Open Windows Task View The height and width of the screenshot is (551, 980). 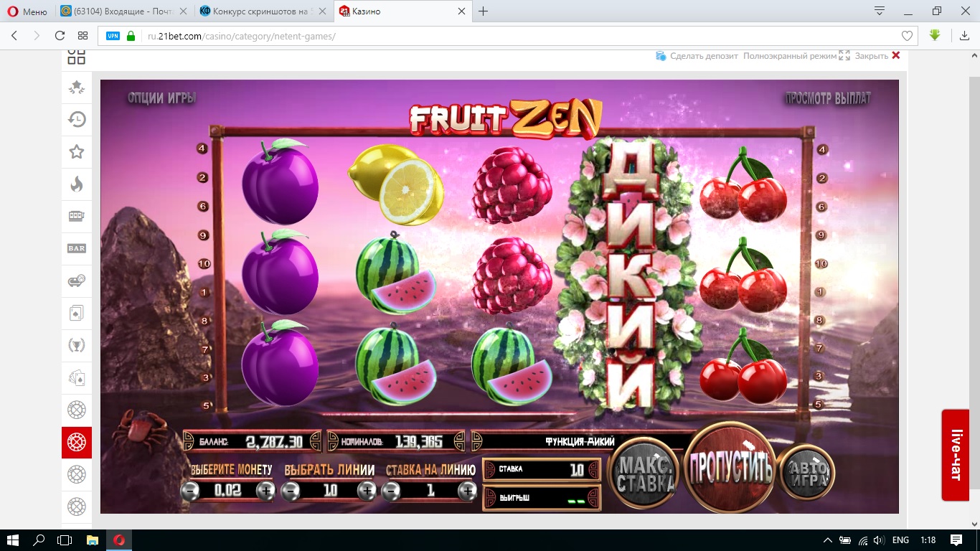click(x=65, y=540)
